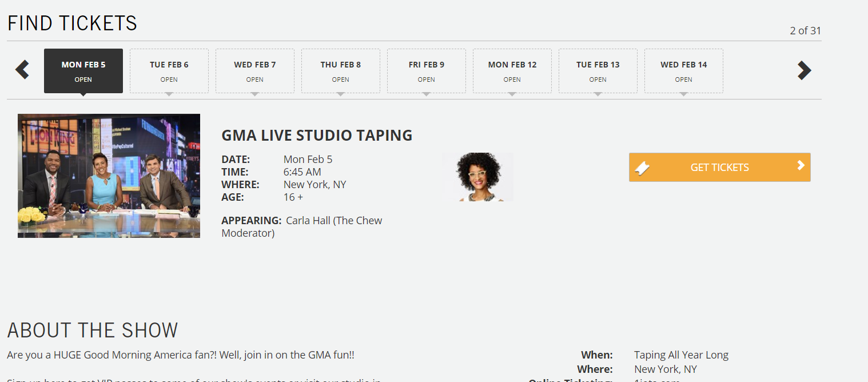Click the FIND TICKETS heading
The width and height of the screenshot is (868, 382).
pyautogui.click(x=72, y=23)
